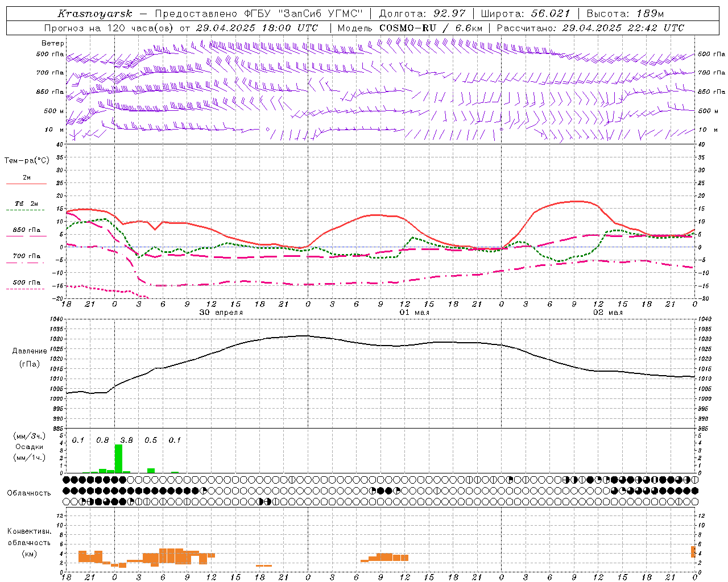Click the '02 мая' date label
This screenshot has width=728, height=582.
coord(608,313)
